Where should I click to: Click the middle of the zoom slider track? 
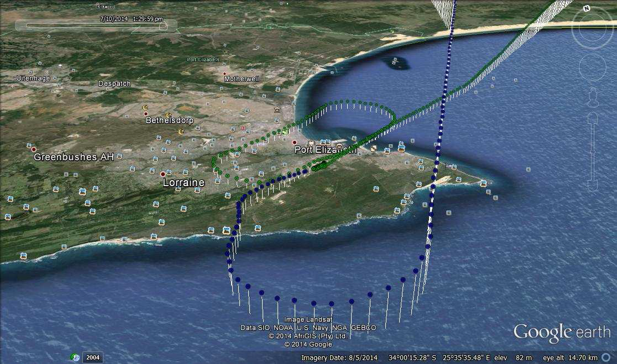(x=593, y=152)
